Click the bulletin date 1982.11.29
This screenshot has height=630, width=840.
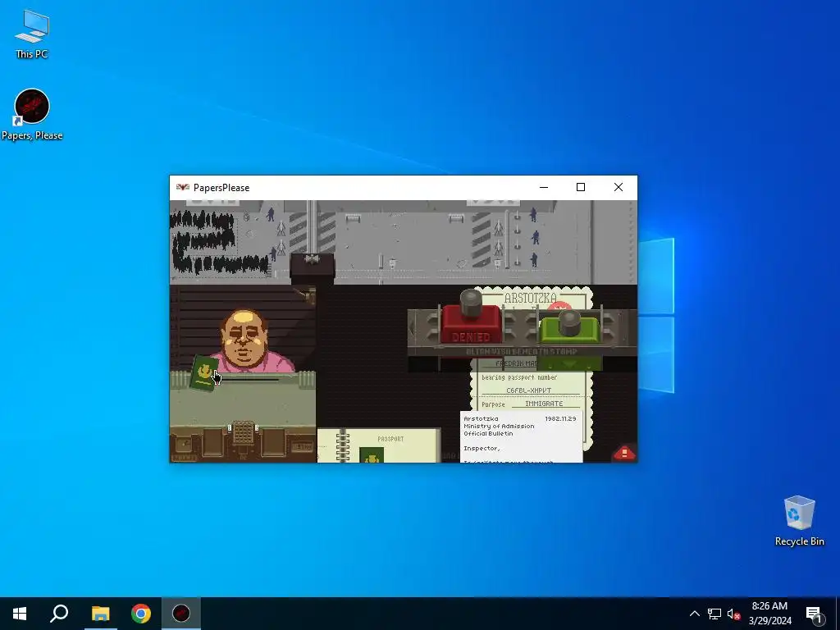560,418
